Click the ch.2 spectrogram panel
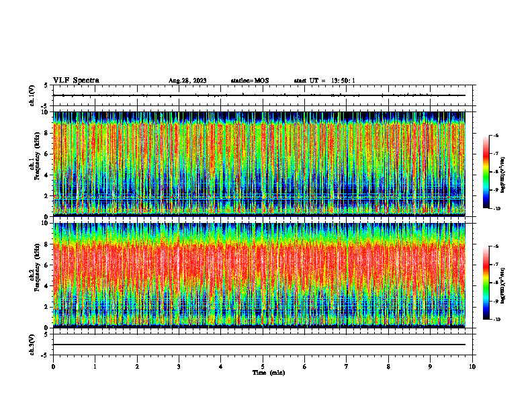532x411 pixels. point(259,275)
